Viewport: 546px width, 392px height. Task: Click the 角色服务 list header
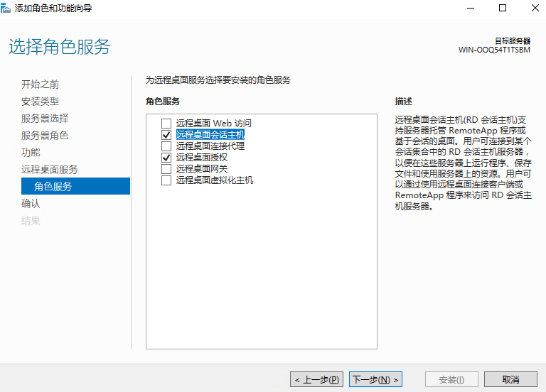[163, 102]
